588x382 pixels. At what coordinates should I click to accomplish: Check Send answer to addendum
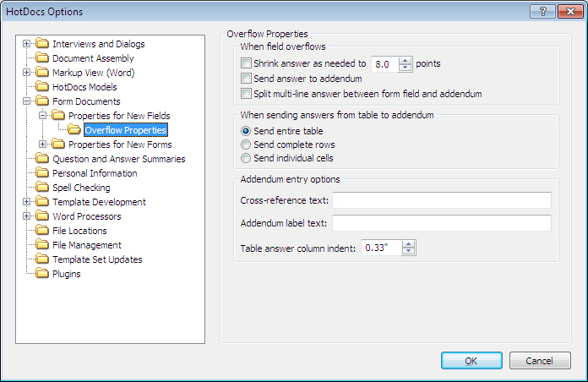click(246, 79)
